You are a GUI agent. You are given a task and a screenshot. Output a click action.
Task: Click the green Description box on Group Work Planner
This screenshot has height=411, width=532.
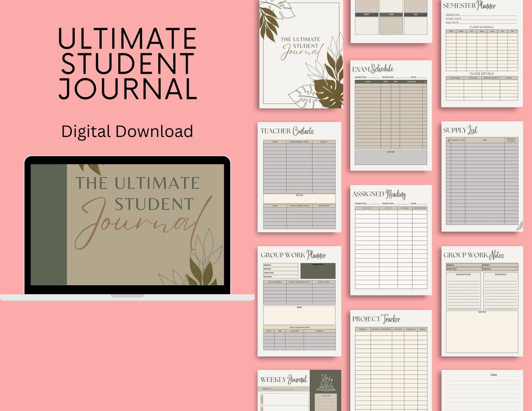[x=318, y=271]
